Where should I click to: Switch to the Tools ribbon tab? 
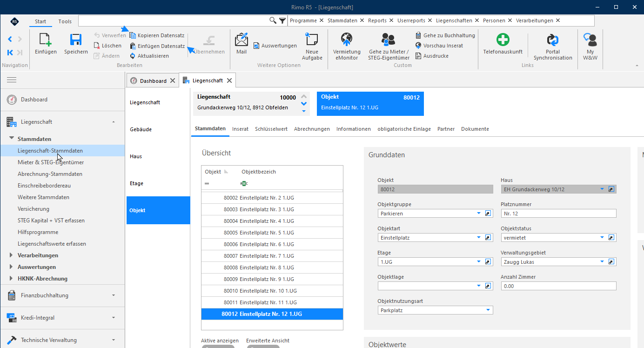[x=65, y=21]
